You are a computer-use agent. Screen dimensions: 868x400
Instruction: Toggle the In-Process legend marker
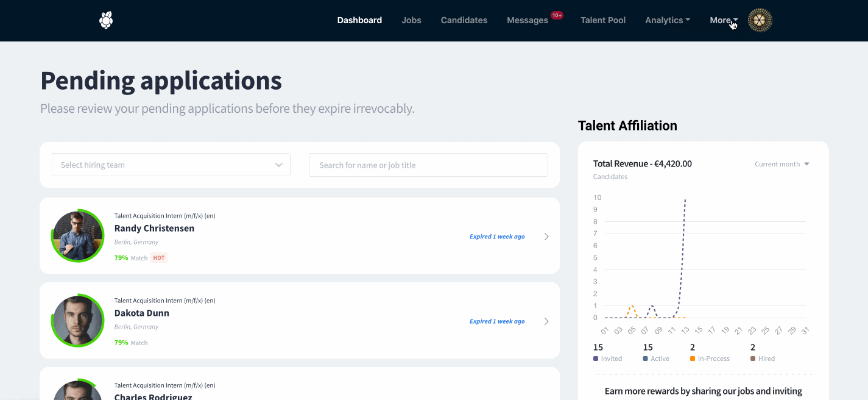pos(693,359)
